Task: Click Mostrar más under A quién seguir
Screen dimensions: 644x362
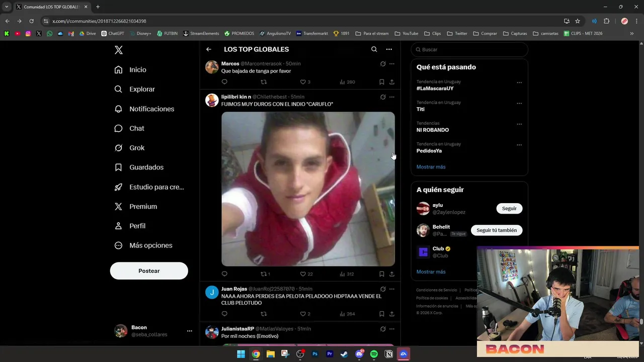Action: point(431,271)
